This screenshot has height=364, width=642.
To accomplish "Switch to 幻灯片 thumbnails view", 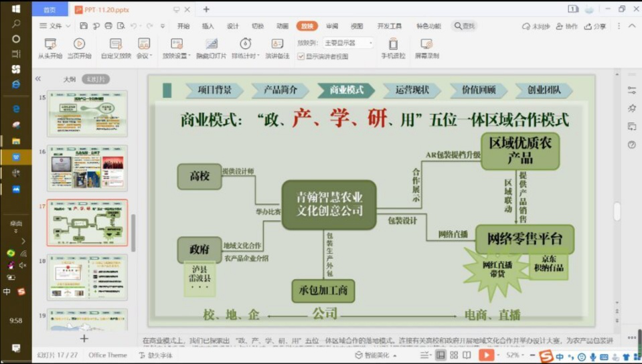I will [95, 79].
